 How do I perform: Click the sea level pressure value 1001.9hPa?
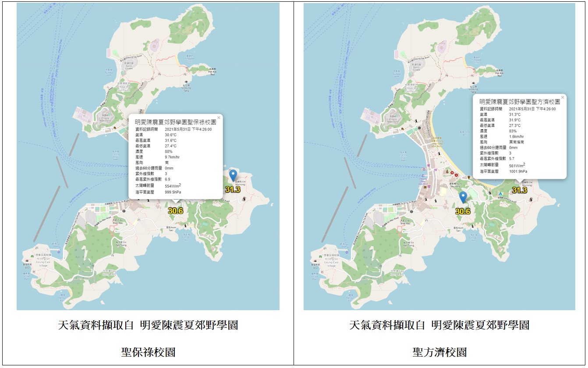coord(518,171)
